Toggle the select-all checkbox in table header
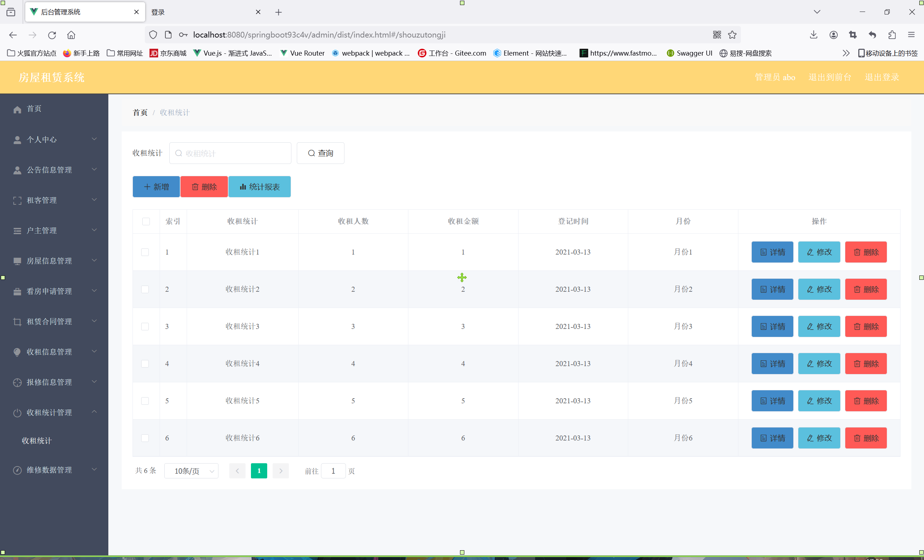This screenshot has height=560, width=924. click(x=146, y=221)
